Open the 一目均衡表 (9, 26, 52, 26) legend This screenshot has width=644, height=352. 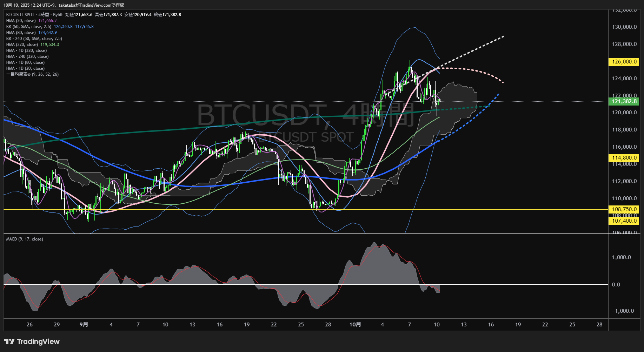[x=32, y=74]
